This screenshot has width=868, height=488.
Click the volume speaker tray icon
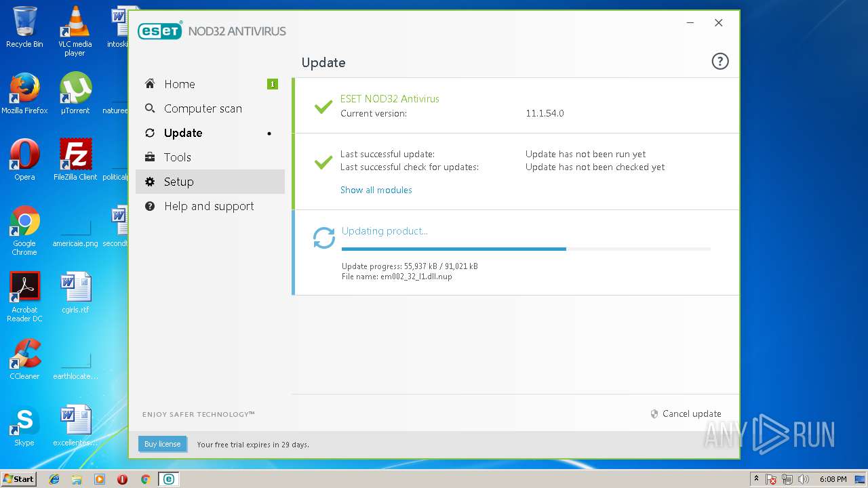click(x=804, y=479)
